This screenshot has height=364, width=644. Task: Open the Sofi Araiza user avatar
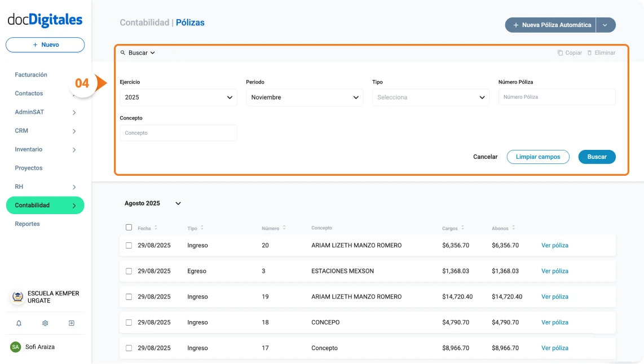click(15, 347)
